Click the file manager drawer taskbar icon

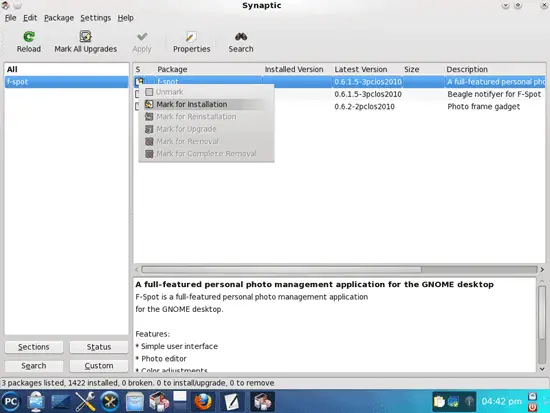135,401
